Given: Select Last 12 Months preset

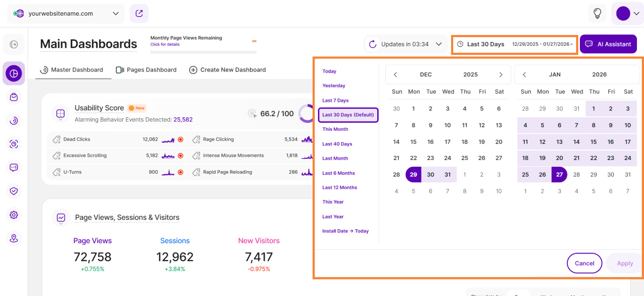Looking at the screenshot, I should [340, 187].
